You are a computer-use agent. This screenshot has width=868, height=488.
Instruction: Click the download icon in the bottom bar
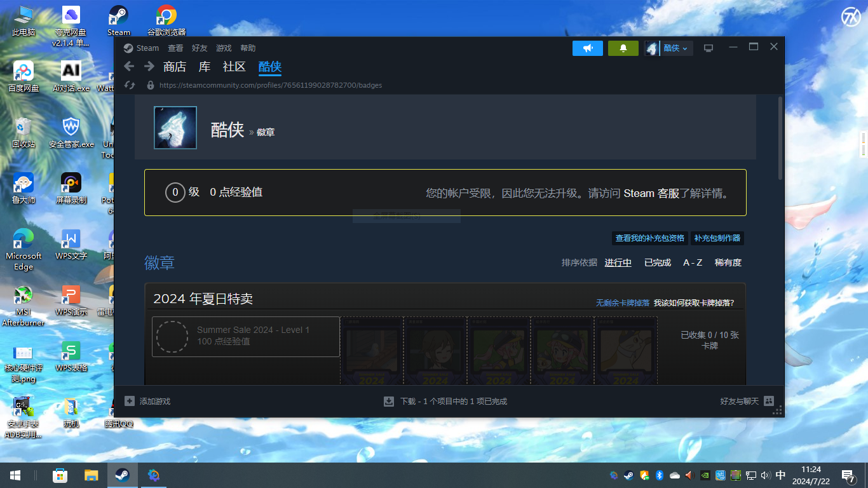click(389, 401)
